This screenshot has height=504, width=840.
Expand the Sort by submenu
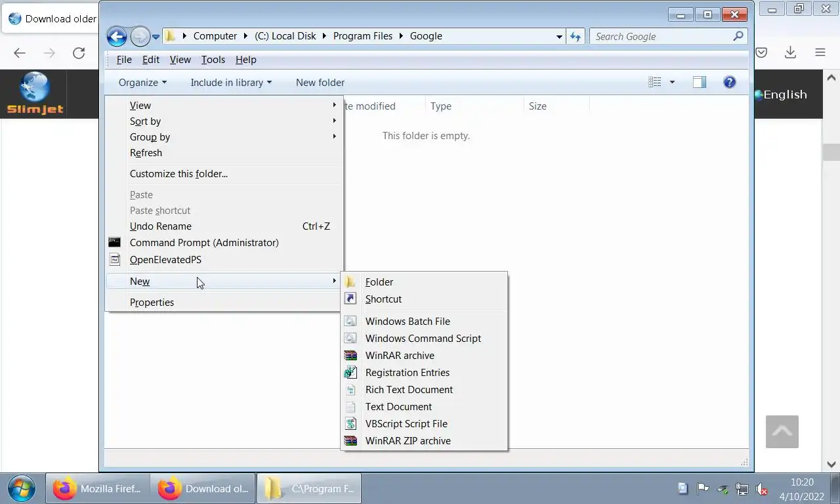[x=224, y=121]
